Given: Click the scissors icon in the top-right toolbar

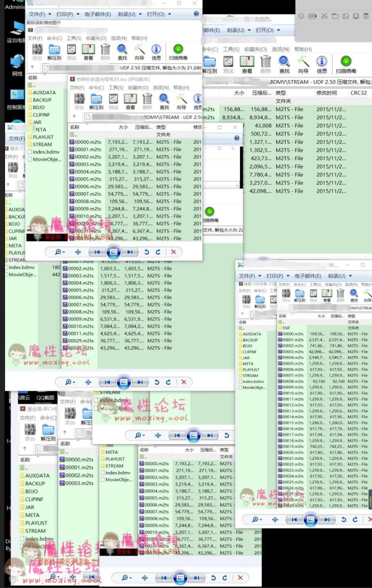Looking at the screenshot, I should coord(324,16).
